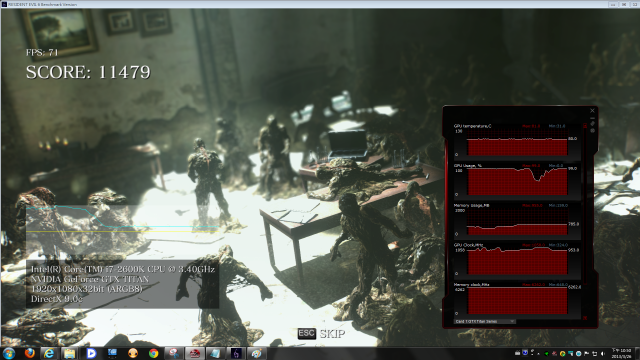Open Windows Explorer folder icon
Image resolution: width=640 pixels, height=360 pixels.
[x=70, y=353]
